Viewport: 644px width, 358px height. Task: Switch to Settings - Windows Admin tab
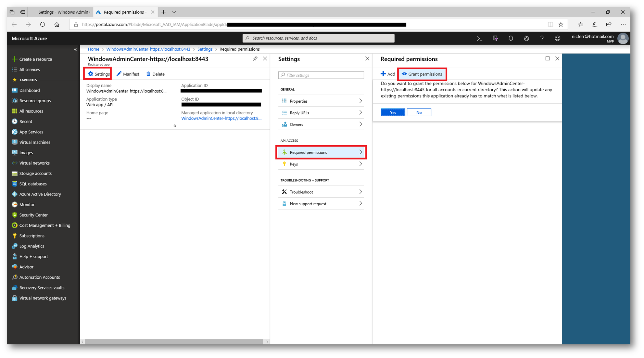pos(61,12)
